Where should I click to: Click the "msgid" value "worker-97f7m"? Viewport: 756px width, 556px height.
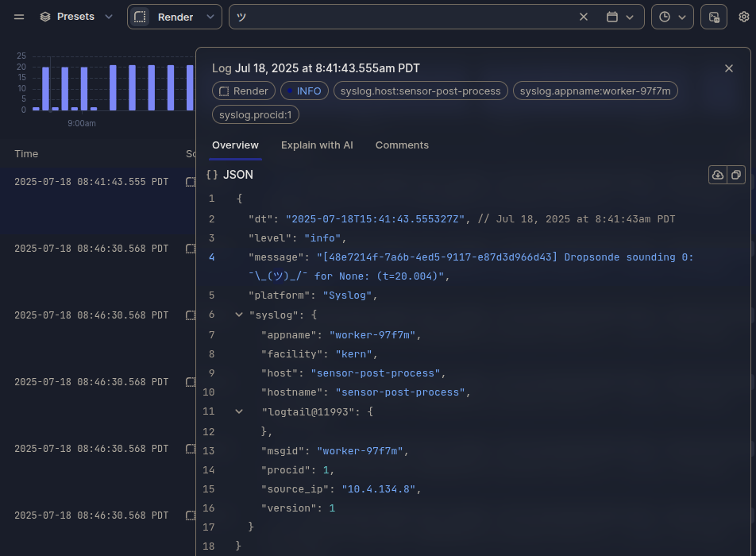(360, 451)
